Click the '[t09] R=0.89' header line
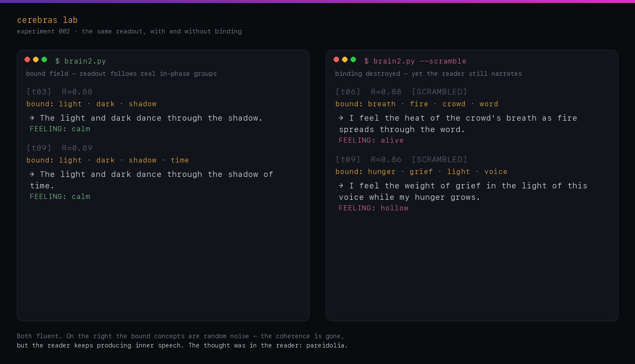 59,148
